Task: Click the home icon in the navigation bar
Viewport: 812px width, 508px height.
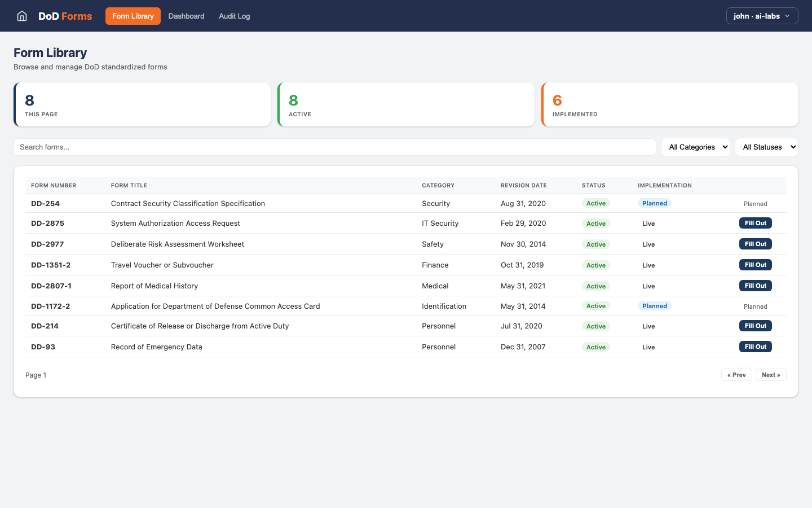Action: (x=21, y=16)
